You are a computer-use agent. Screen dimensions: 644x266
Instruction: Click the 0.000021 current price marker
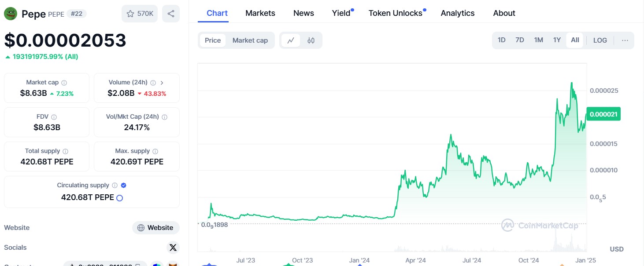(603, 114)
